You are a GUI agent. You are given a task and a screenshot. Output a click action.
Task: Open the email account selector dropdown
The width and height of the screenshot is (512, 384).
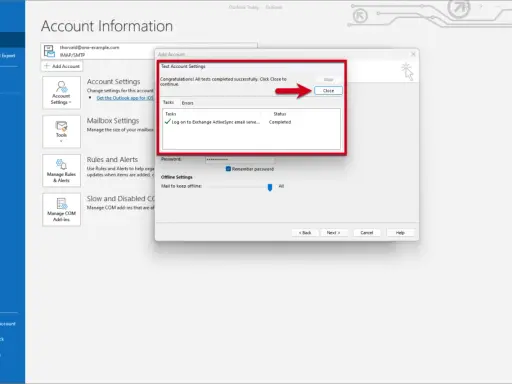[x=149, y=51]
